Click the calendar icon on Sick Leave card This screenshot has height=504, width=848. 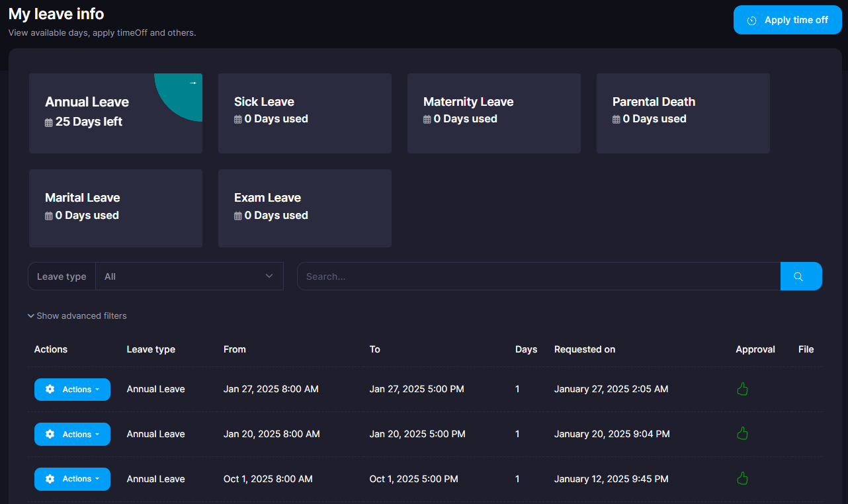click(238, 120)
